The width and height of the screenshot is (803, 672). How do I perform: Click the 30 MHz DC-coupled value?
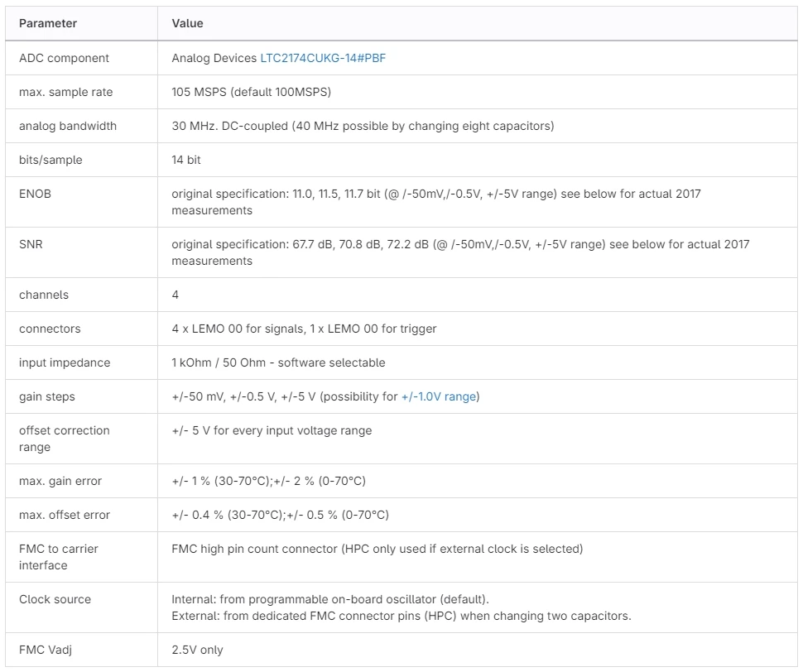(x=363, y=126)
